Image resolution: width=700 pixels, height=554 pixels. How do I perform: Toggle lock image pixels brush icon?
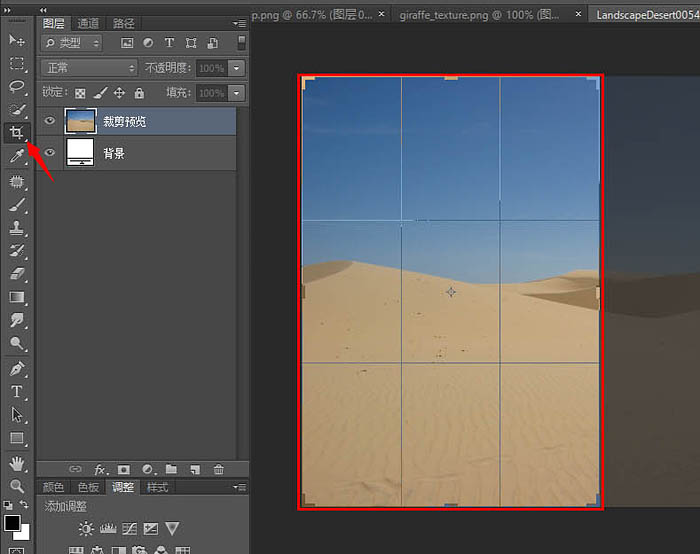100,93
